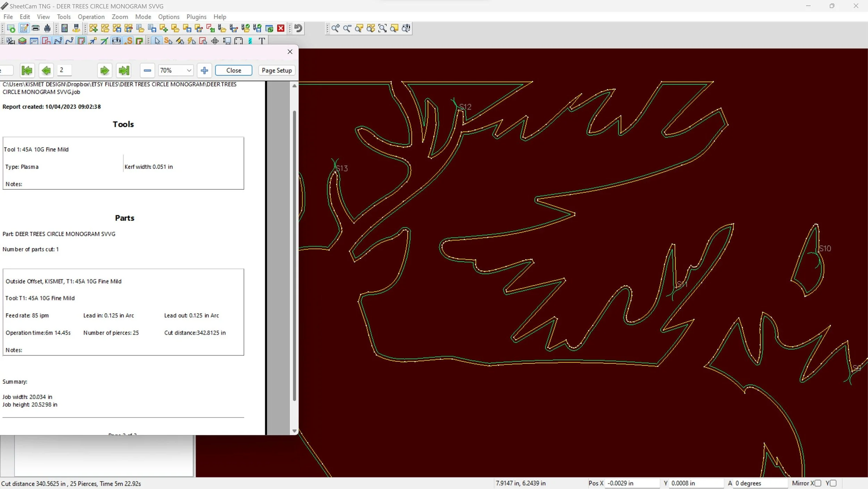Enable the Mirror X checkbox
Image resolution: width=868 pixels, height=489 pixels.
point(818,483)
